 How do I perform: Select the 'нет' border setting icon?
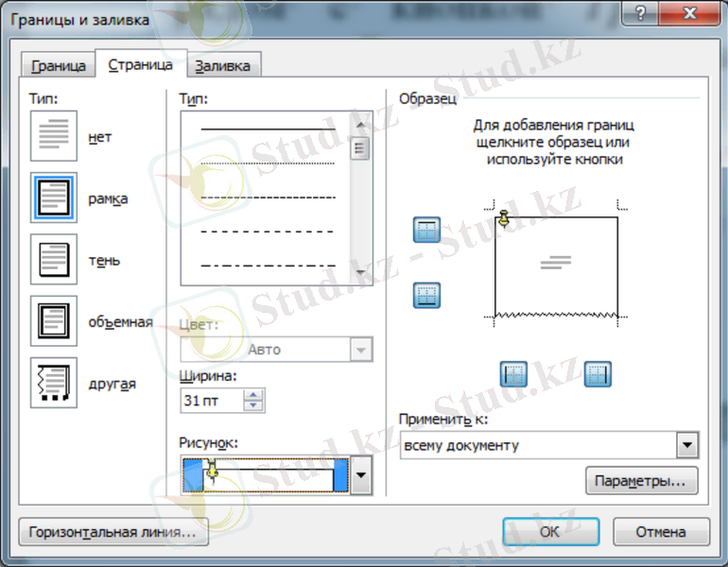(x=54, y=136)
